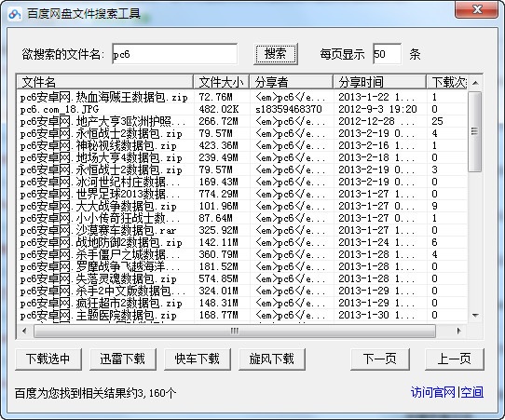Click the result count text 3,160个
505x420 pixels.
pyautogui.click(x=157, y=393)
